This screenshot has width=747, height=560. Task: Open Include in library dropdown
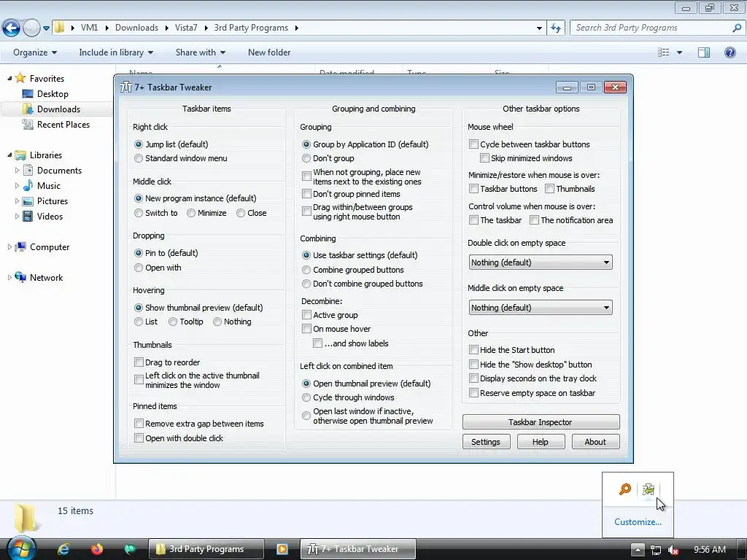(x=116, y=52)
